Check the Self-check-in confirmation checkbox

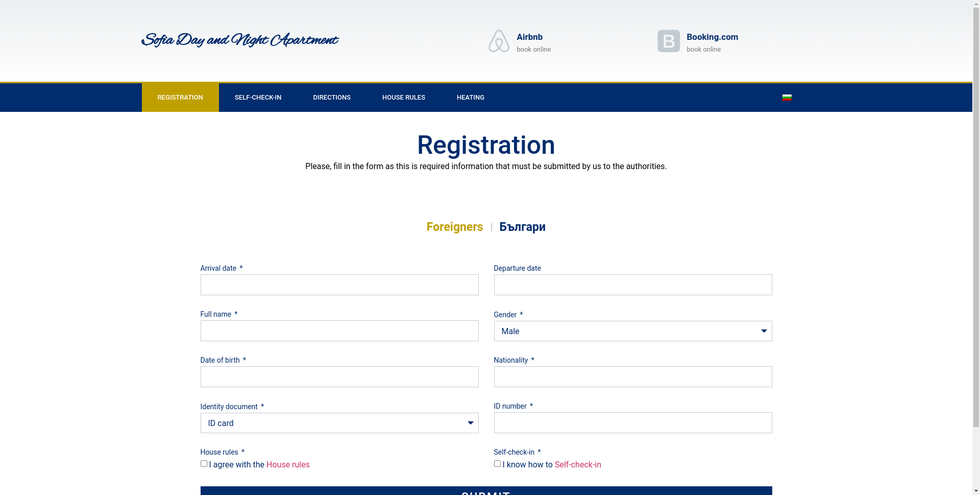coord(497,464)
